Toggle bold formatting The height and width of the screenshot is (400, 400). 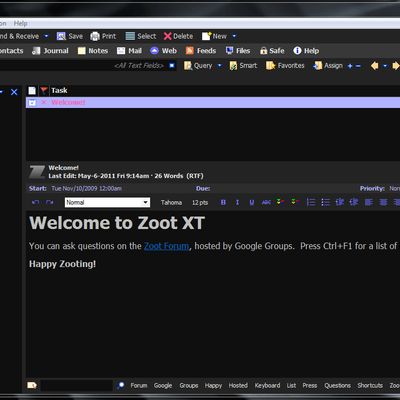click(223, 202)
